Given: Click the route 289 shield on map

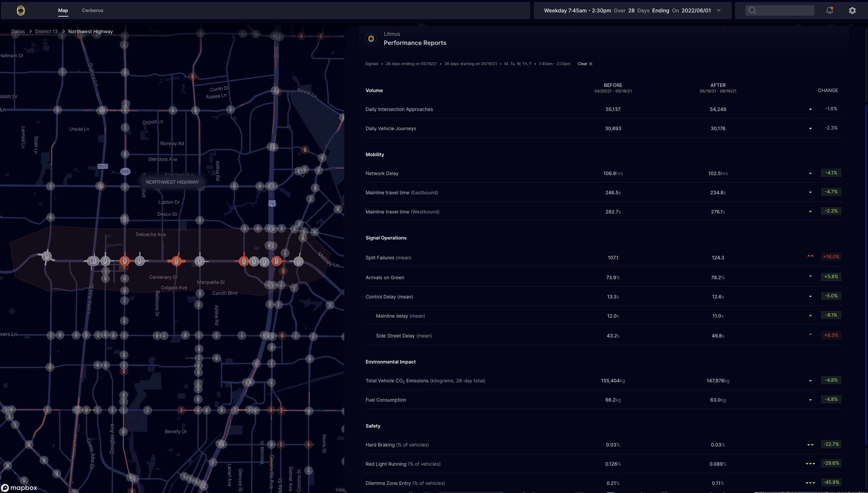Looking at the screenshot, I should (x=125, y=171).
